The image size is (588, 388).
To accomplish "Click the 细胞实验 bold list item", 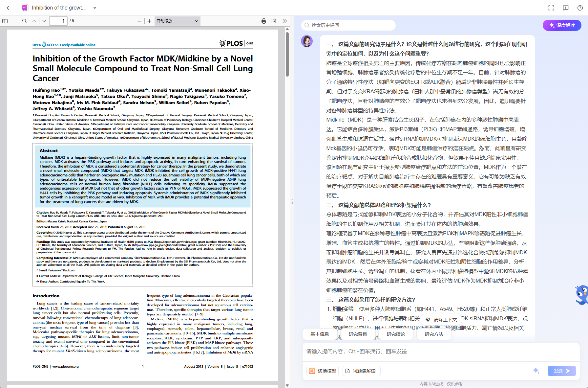I will coord(343,309).
